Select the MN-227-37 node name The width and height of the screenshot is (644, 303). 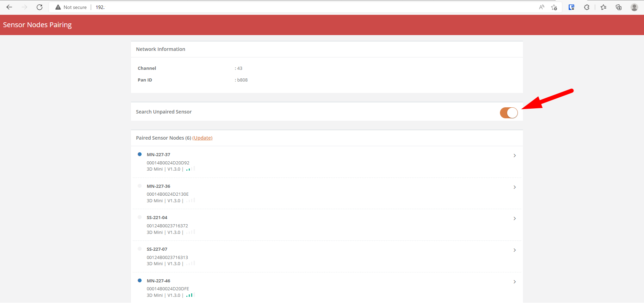[x=159, y=155]
